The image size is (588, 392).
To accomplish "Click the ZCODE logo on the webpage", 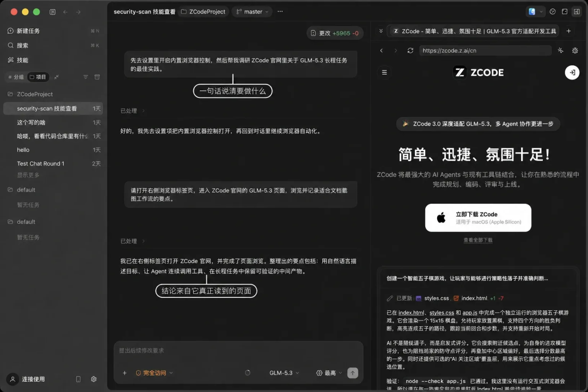I will [479, 72].
